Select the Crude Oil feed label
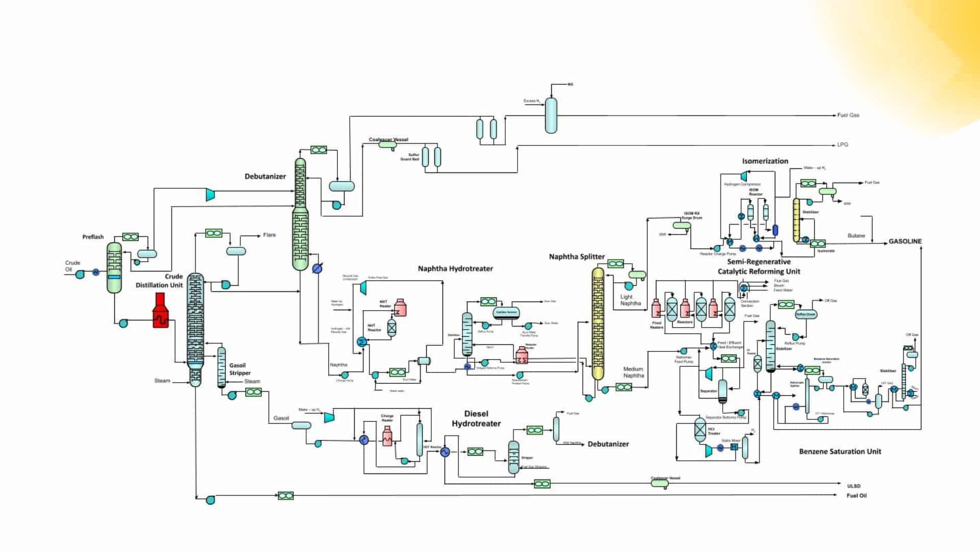Screen dimensions: 980x551 tap(72, 266)
